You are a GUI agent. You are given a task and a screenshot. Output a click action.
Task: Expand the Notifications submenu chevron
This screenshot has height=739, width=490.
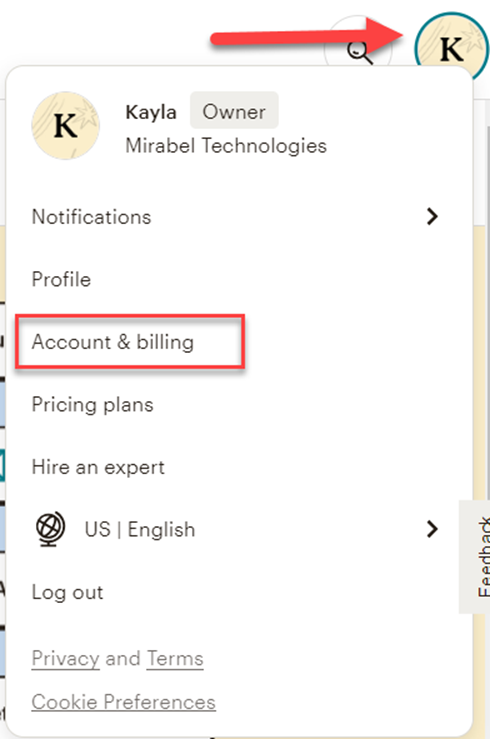(432, 216)
